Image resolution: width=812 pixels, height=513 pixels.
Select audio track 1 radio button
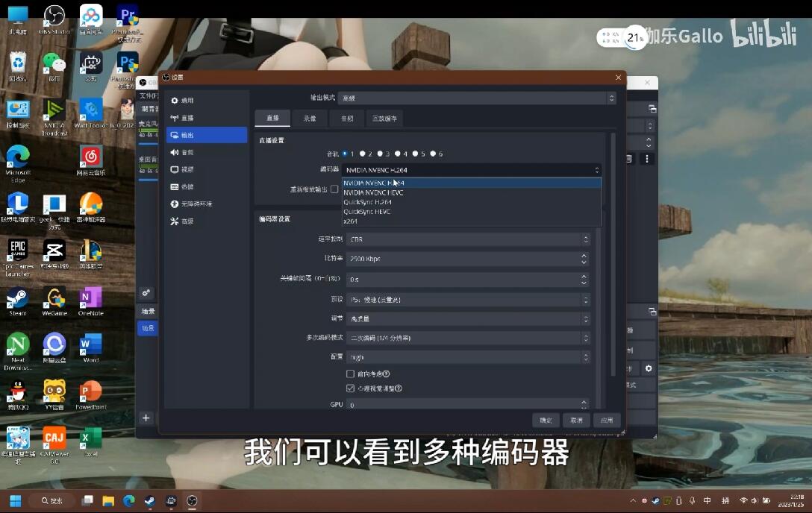[345, 154]
